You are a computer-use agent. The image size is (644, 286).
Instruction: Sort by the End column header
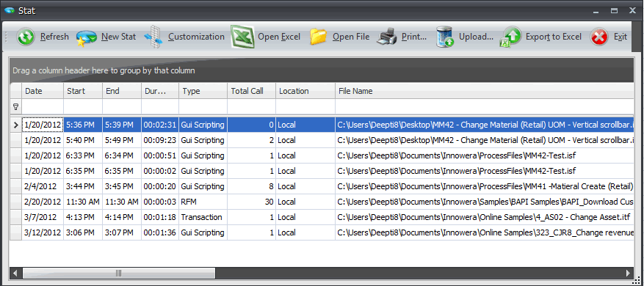click(122, 91)
